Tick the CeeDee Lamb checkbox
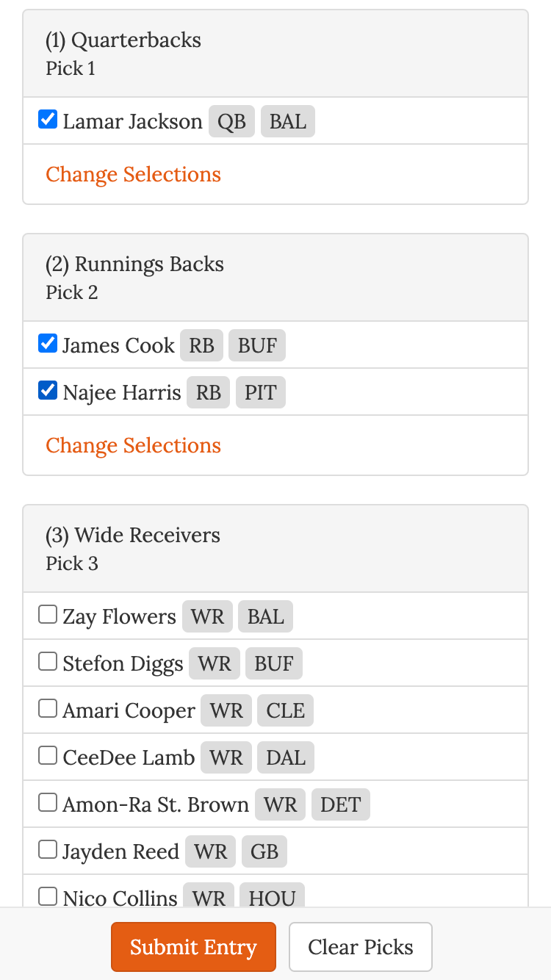 48,756
